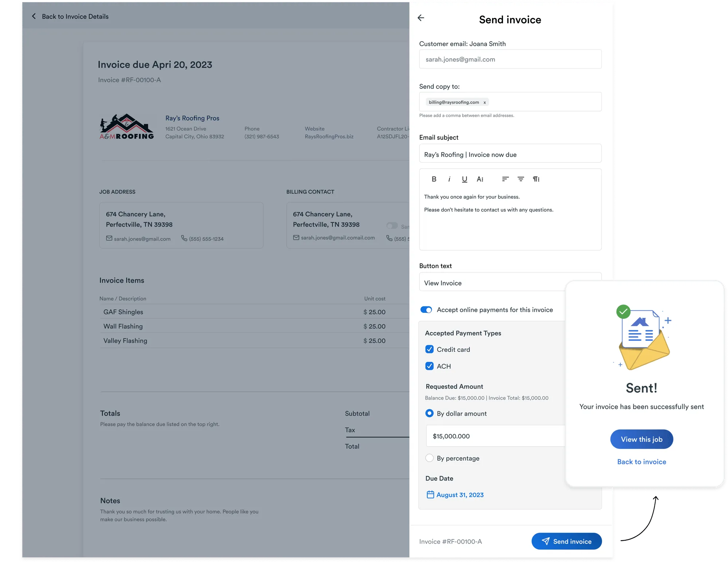Select center text alignment

coord(521,179)
